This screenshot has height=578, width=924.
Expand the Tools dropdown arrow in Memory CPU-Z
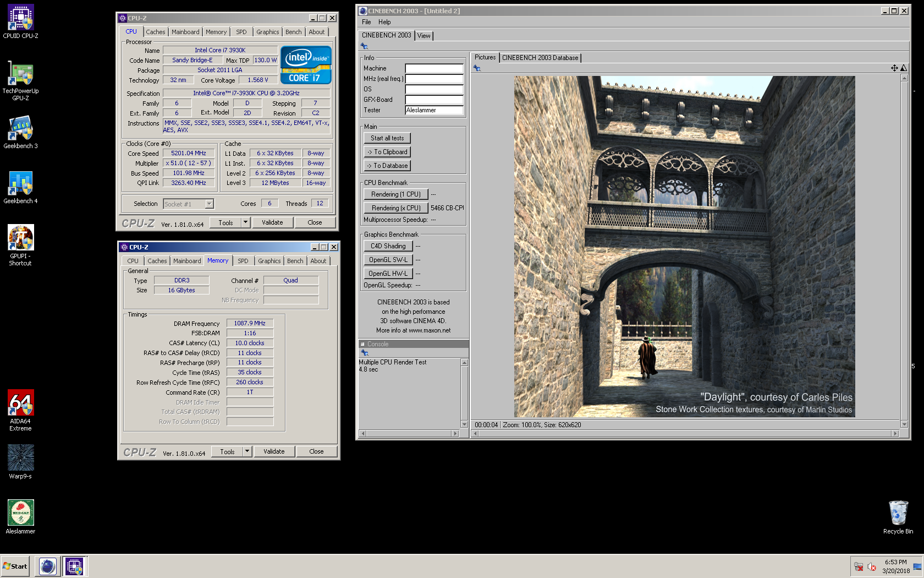click(x=248, y=451)
